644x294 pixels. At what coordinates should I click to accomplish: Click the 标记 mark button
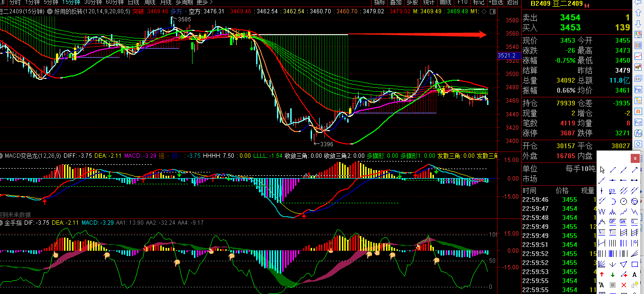click(479, 2)
